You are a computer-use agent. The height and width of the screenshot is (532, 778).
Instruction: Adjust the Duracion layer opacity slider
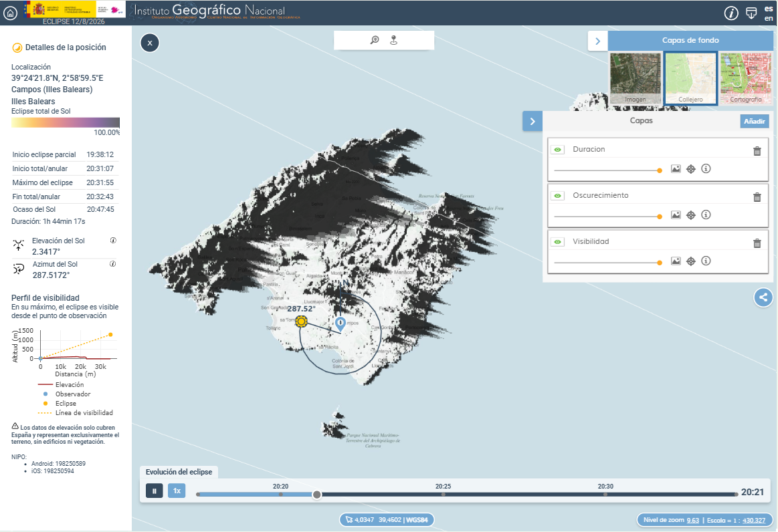(659, 170)
